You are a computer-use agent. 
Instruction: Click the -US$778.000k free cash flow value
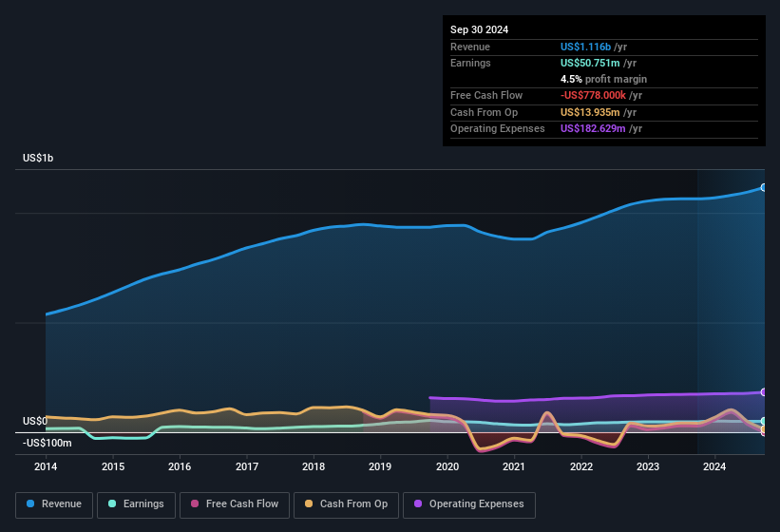[593, 95]
